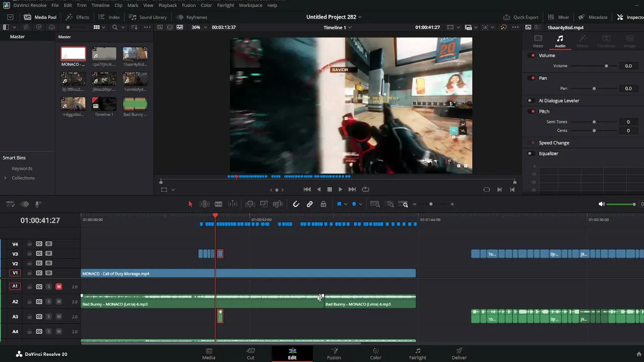Mute audio track A3
This screenshot has width=644, height=362.
(x=59, y=317)
